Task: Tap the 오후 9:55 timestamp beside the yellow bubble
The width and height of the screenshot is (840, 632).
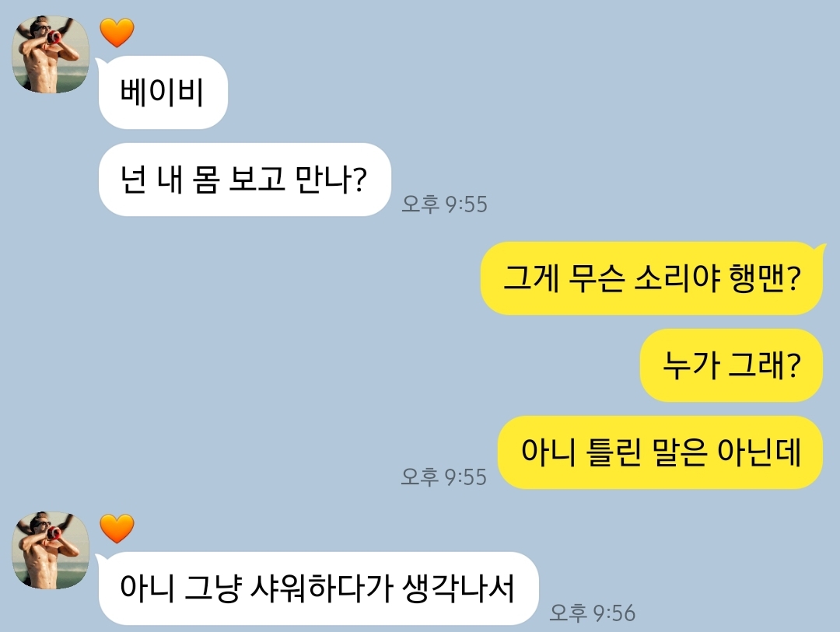Action: [x=444, y=477]
